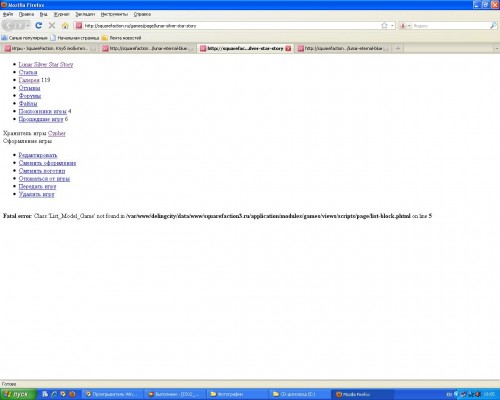
Task: Open the Windows Пуск start button
Action: pyautogui.click(x=17, y=394)
